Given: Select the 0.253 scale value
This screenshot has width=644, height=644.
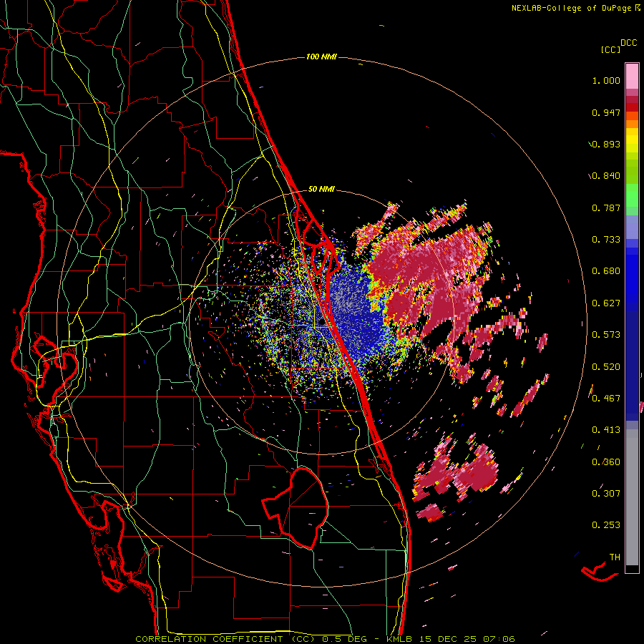Looking at the screenshot, I should pos(606,525).
